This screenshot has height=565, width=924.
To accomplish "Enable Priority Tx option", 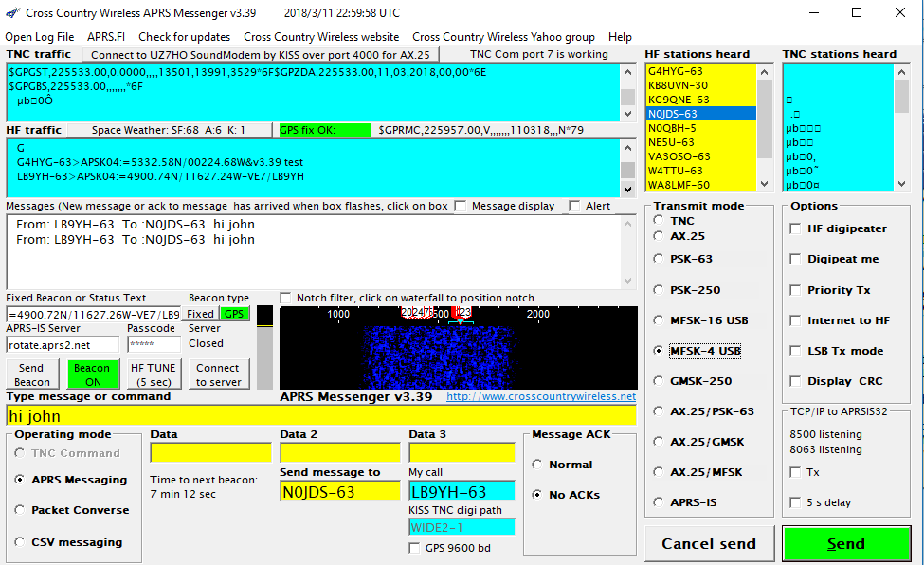I will coord(795,290).
